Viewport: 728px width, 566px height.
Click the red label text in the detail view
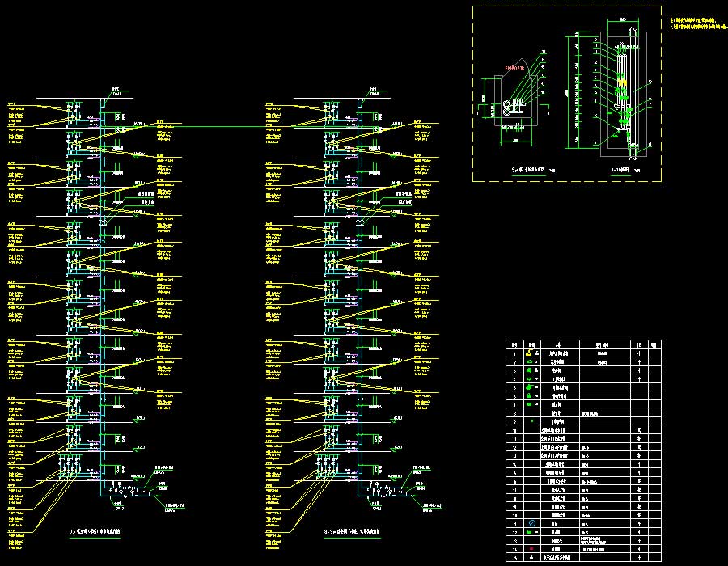pyautogui.click(x=514, y=68)
